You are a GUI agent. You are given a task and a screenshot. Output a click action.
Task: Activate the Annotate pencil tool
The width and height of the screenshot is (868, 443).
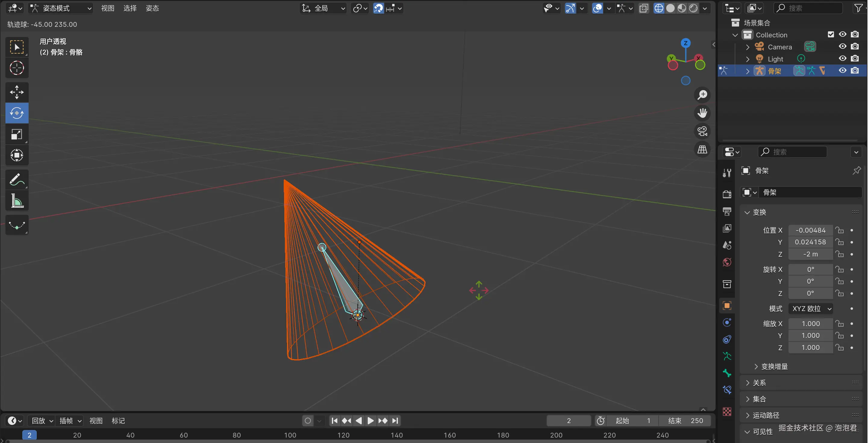tap(17, 179)
